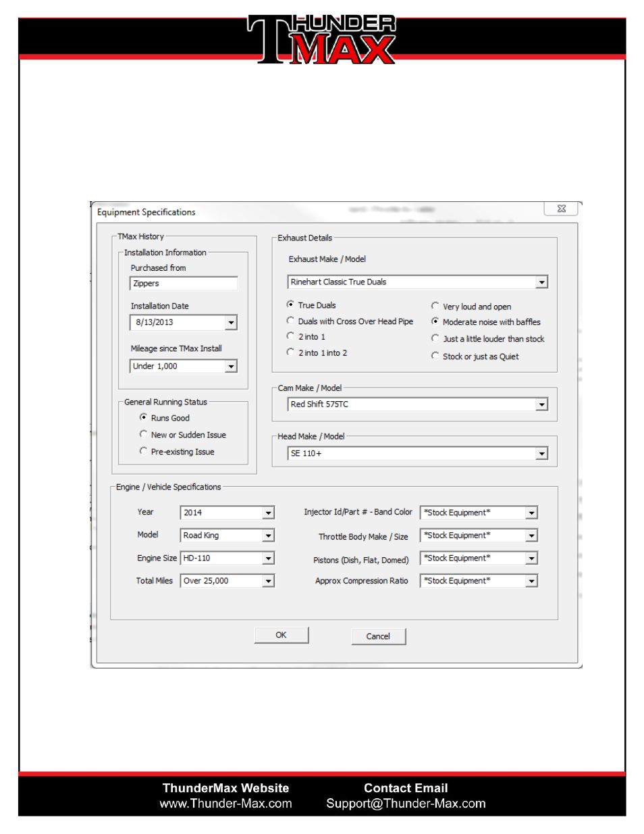Select the 2 into 1 exhaust option
644x834 pixels.
pyautogui.click(x=290, y=336)
